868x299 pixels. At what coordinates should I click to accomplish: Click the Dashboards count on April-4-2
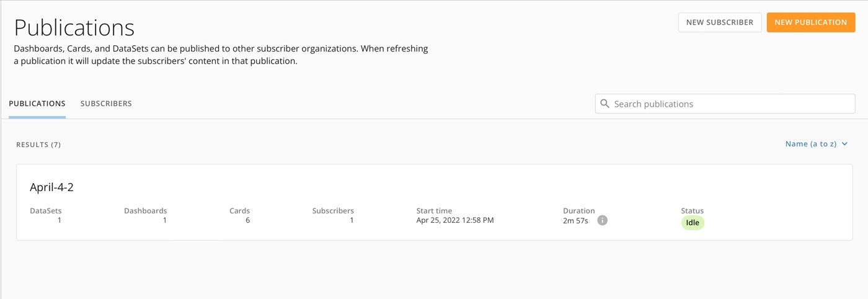164,220
